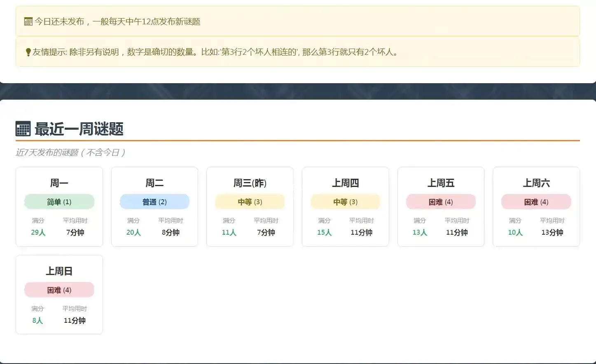
Task: Open the 周二 puzzle card title
Action: click(x=154, y=183)
